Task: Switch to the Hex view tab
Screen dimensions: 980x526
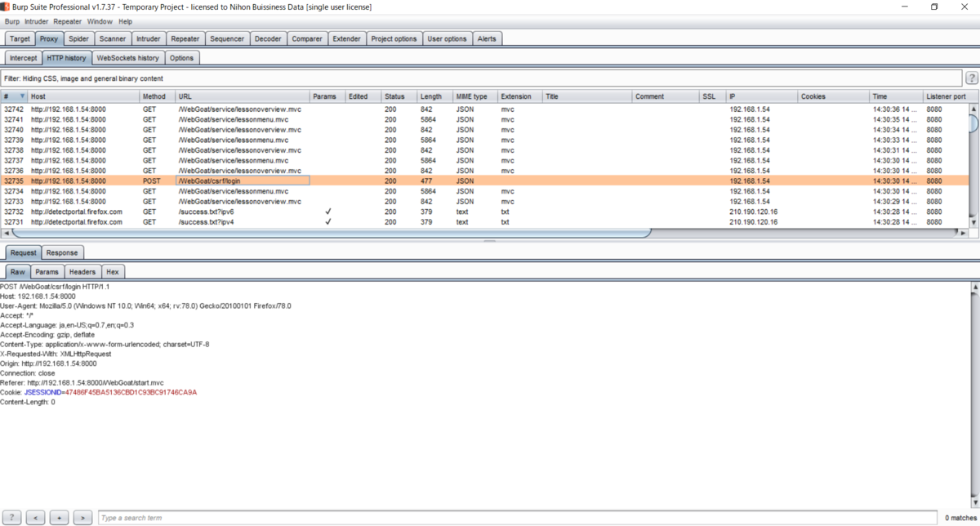Action: (113, 271)
